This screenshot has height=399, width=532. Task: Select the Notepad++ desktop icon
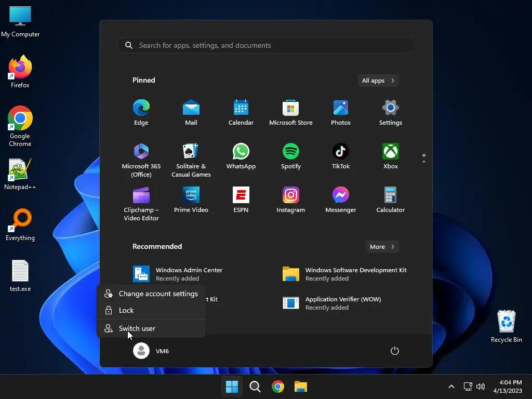(20, 174)
